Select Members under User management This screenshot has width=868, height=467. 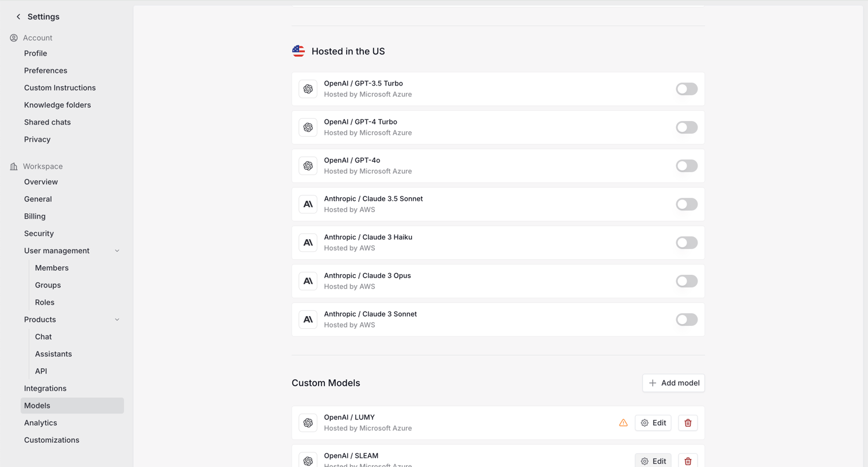[52, 268]
